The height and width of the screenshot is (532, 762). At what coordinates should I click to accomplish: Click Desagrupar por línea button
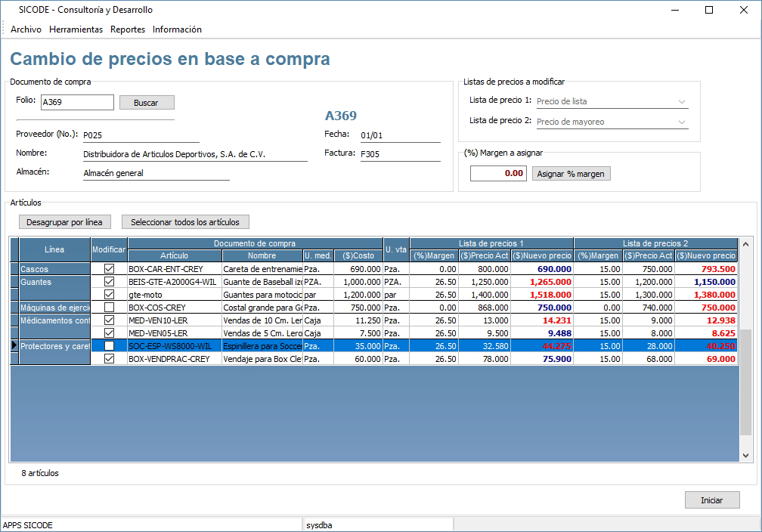point(64,222)
